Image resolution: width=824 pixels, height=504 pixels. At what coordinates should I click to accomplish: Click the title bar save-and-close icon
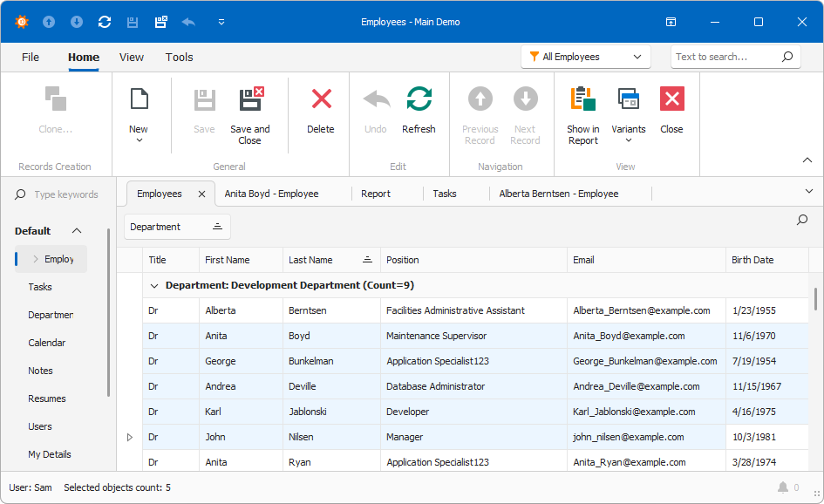[160, 22]
